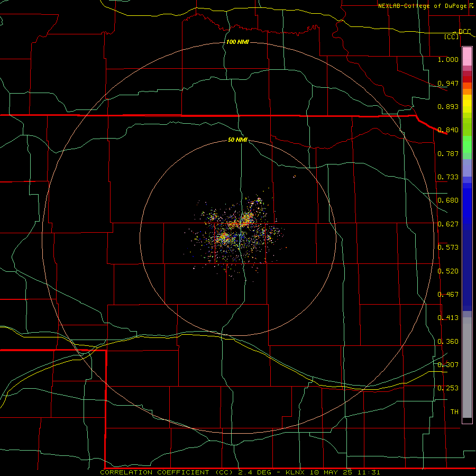Click the 0.680 value on the color scale
The width and height of the screenshot is (476, 476).
448,200
